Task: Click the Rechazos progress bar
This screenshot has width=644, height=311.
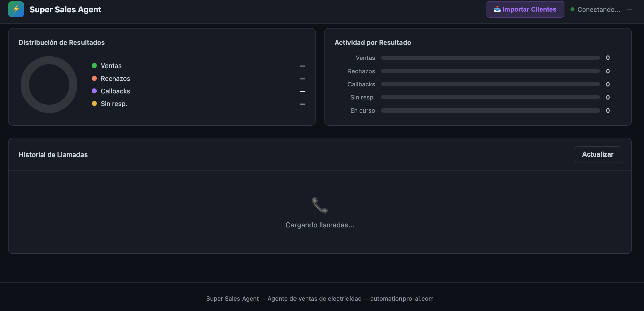Action: coord(490,71)
